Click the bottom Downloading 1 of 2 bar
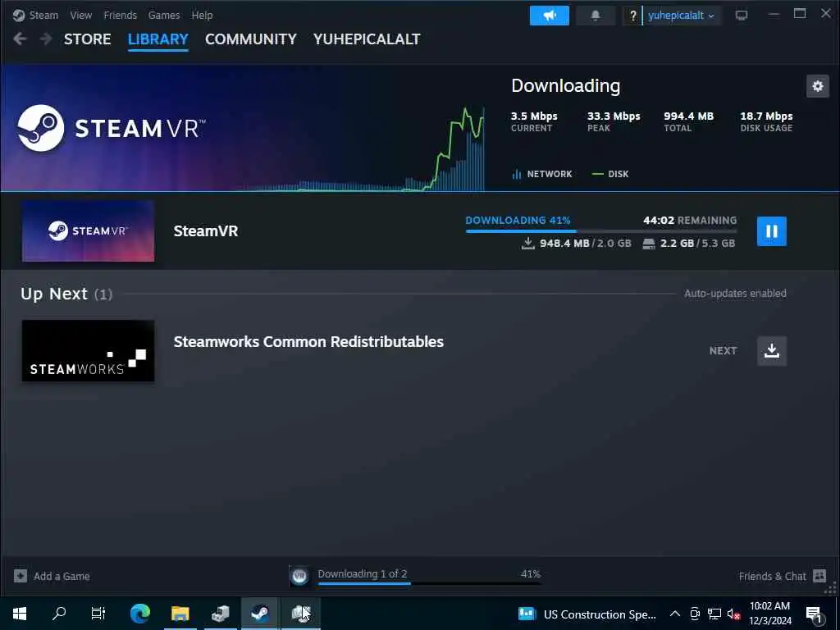Screen dimensions: 840x630 pyautogui.click(x=429, y=577)
